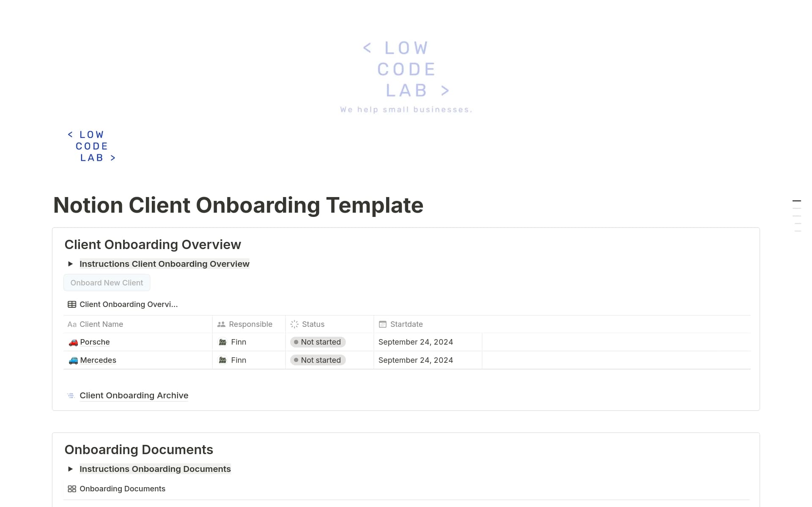Image resolution: width=812 pixels, height=507 pixels.
Task: Click the dust icon of Client Onboarding Archive
Action: coord(71,395)
